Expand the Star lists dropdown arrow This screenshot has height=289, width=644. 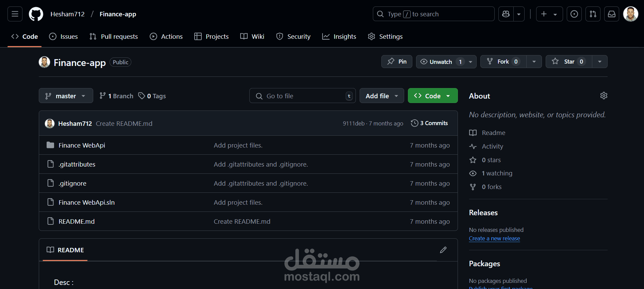click(x=600, y=62)
